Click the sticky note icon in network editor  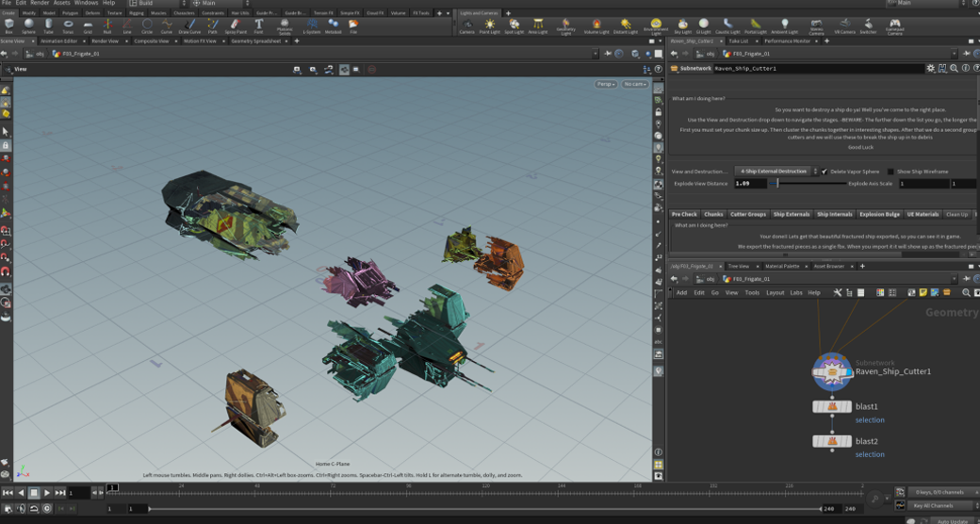tap(923, 292)
